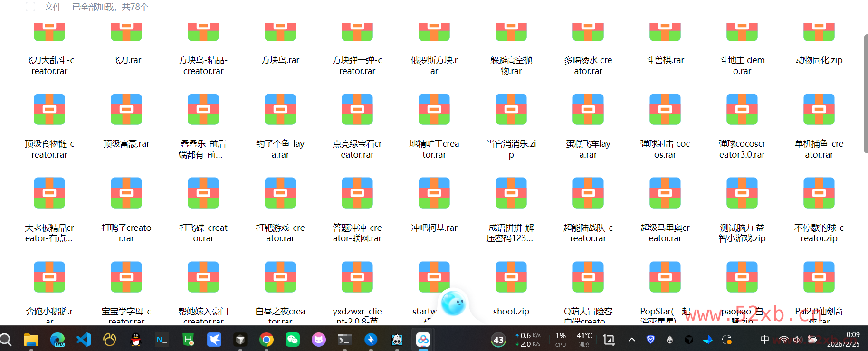Select the 帮她嫁入豪门 archive icon
Viewport: 868px width, 351px height.
click(x=203, y=277)
